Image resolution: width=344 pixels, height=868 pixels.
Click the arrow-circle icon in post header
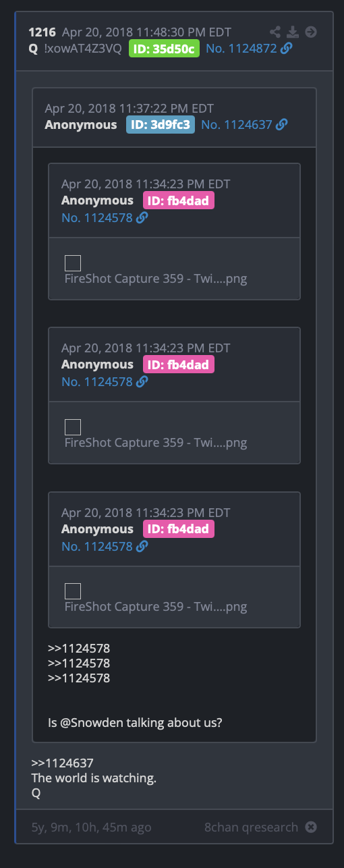coord(311,32)
